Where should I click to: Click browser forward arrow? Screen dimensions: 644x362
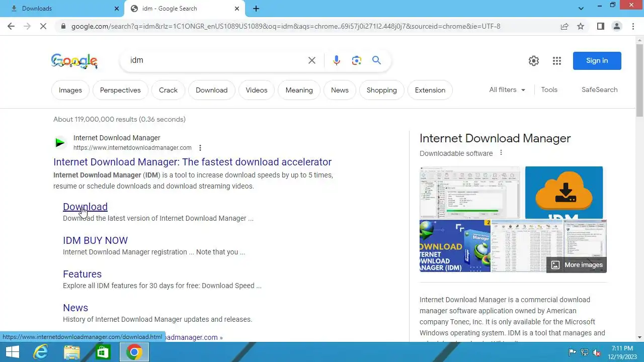27,26
